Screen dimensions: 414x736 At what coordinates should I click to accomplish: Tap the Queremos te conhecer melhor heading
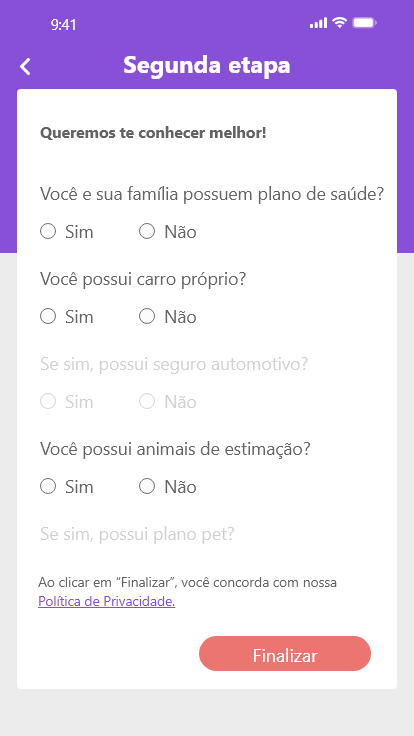click(x=153, y=133)
